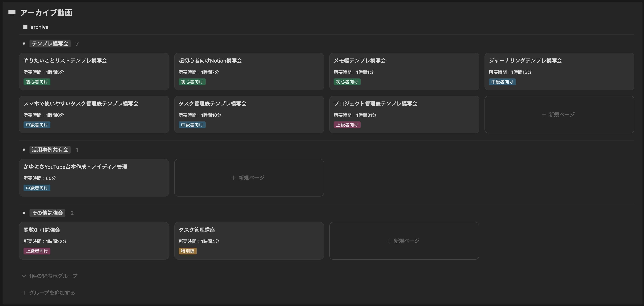Screen dimensions: 644x306
Task: Open 関数0→1勉強会 card
Action: point(94,241)
